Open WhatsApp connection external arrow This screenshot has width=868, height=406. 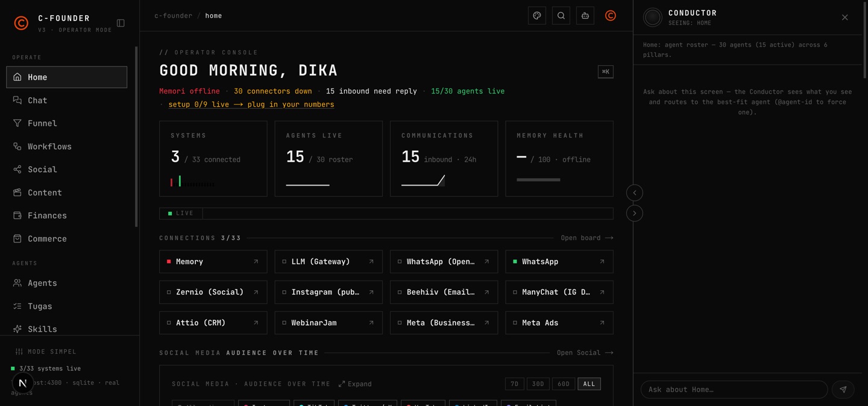click(x=602, y=262)
